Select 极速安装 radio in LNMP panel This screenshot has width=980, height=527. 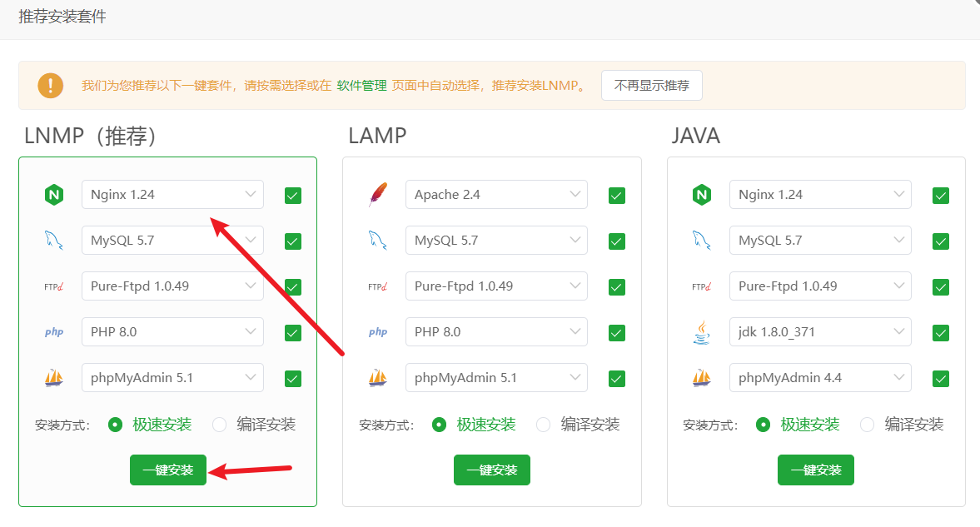pyautogui.click(x=115, y=425)
